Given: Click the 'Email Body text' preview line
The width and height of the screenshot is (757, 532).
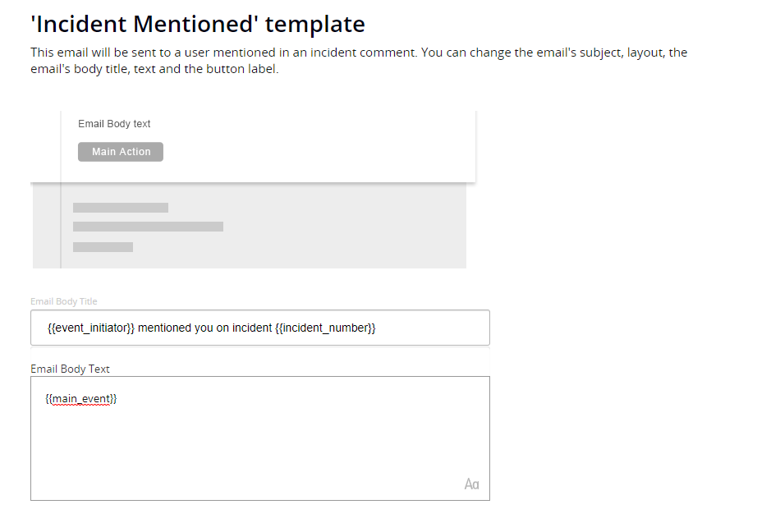Looking at the screenshot, I should [x=114, y=124].
